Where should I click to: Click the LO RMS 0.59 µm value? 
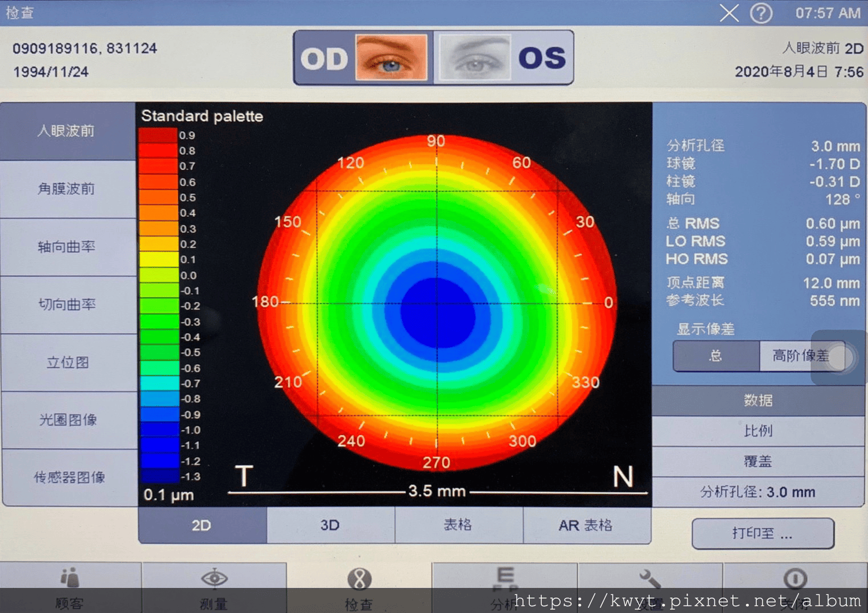click(x=833, y=241)
